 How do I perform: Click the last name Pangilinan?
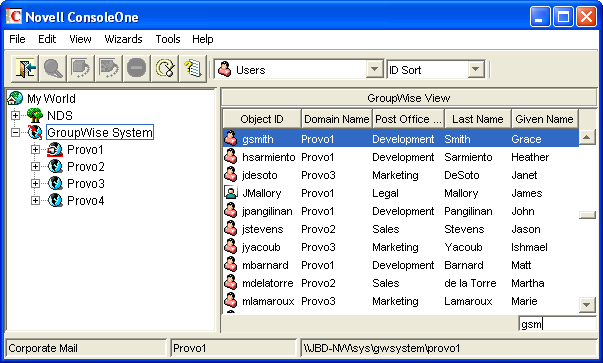(x=468, y=211)
